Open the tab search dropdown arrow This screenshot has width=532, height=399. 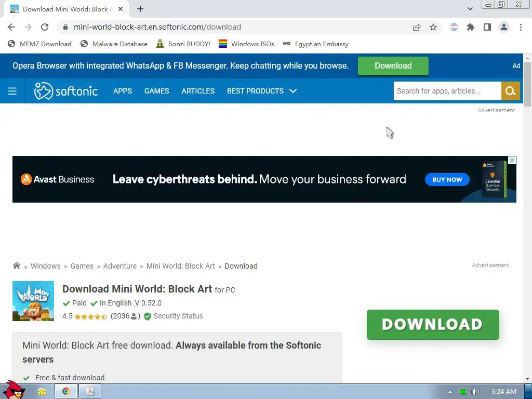click(x=470, y=9)
